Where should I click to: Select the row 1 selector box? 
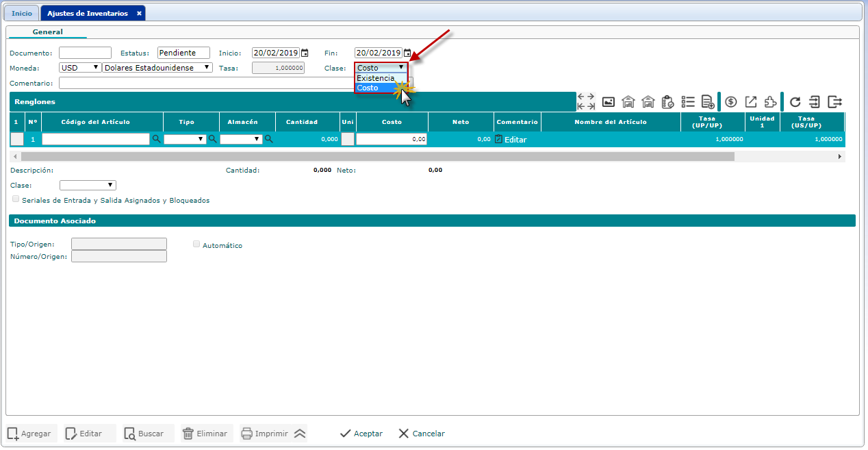click(16, 139)
